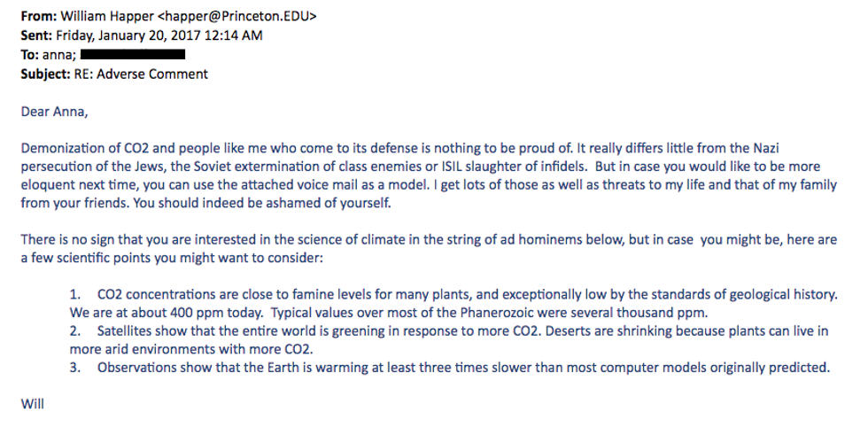The width and height of the screenshot is (868, 435).
Task: Select point 3 about Earth warming slower
Action: [x=461, y=368]
